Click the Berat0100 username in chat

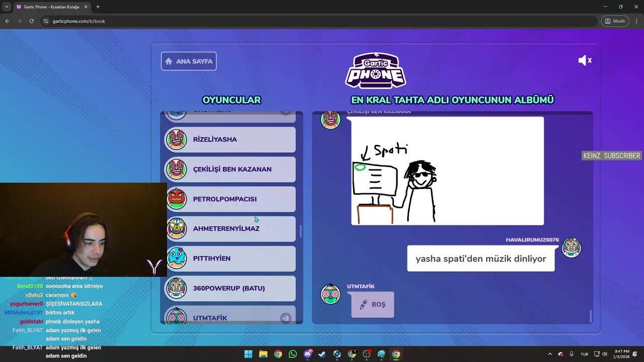pos(30,286)
